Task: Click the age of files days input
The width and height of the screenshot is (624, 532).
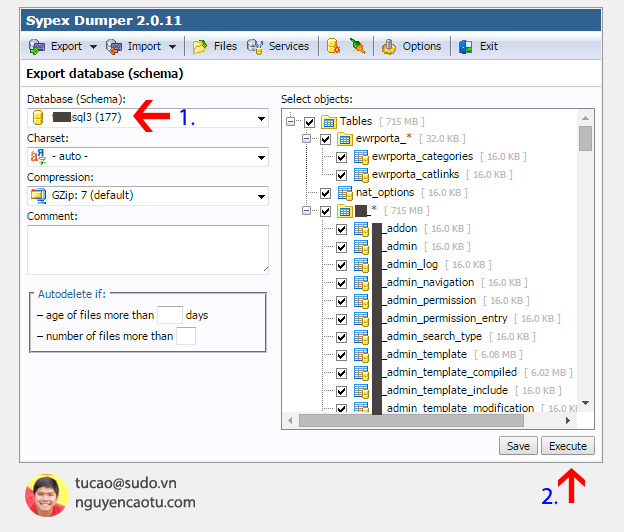Action: [x=170, y=315]
